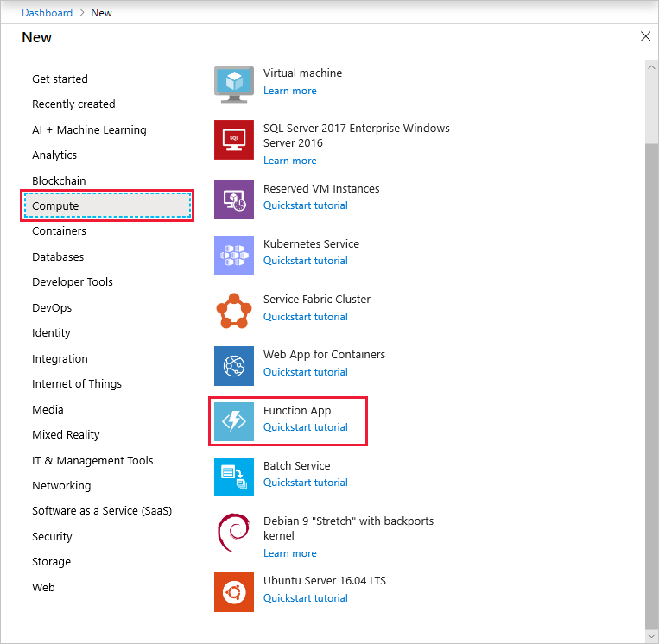Open Integration category
This screenshot has width=659, height=644.
60,359
